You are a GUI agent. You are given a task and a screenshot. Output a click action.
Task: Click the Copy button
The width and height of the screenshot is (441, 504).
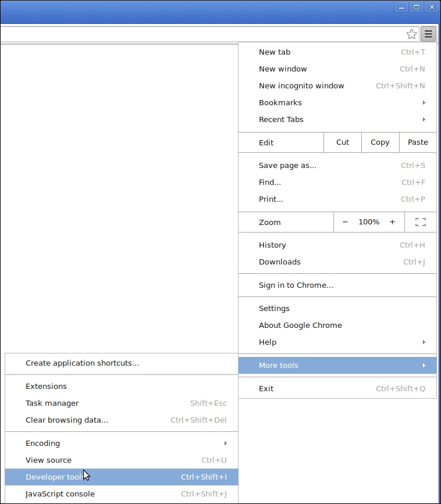click(x=380, y=142)
